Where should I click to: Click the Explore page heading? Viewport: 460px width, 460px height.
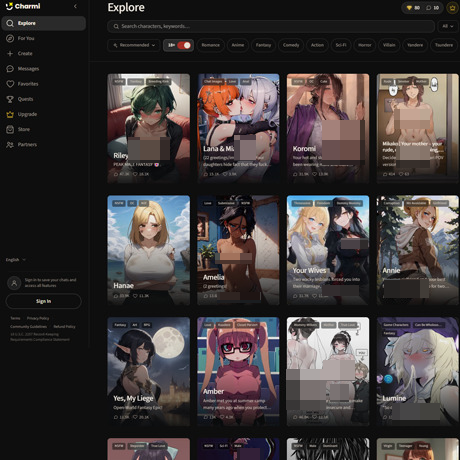(126, 7)
